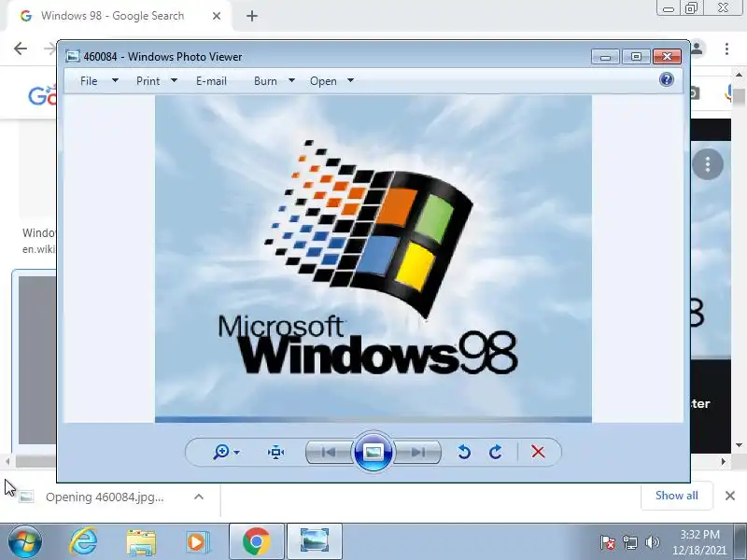Click the Windows 98 photo
This screenshot has width=747, height=560.
click(x=373, y=259)
